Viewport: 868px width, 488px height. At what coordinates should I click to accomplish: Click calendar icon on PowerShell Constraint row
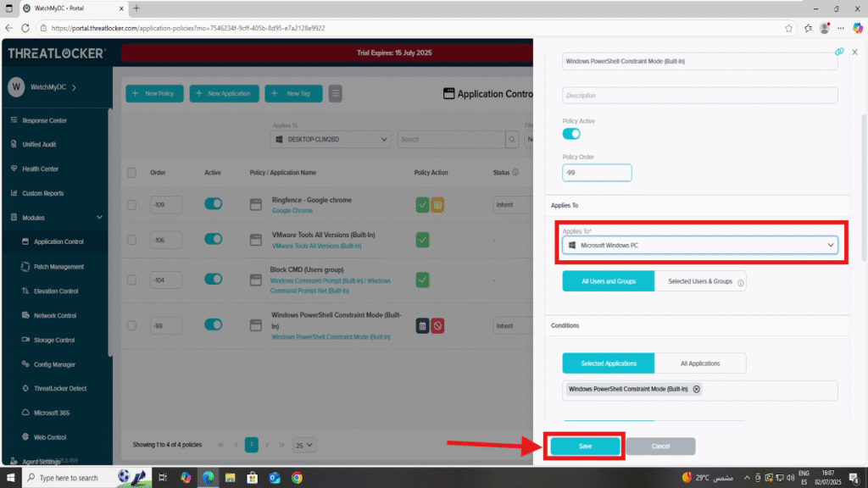(422, 326)
